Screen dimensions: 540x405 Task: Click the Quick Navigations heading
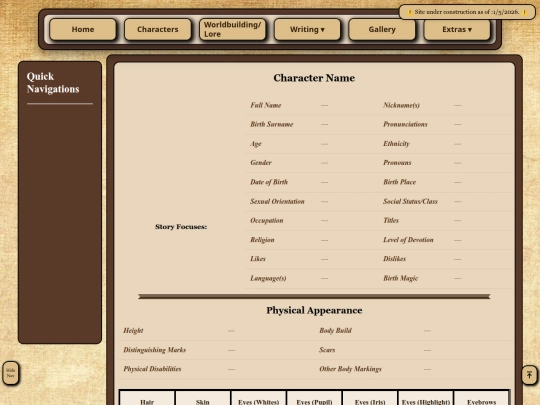coord(53,83)
